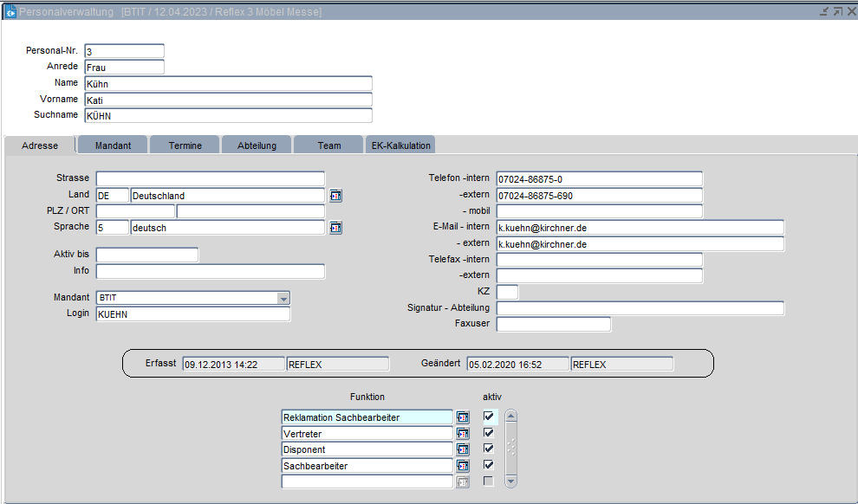Click the Strasse input field
858x504 pixels.
point(210,178)
